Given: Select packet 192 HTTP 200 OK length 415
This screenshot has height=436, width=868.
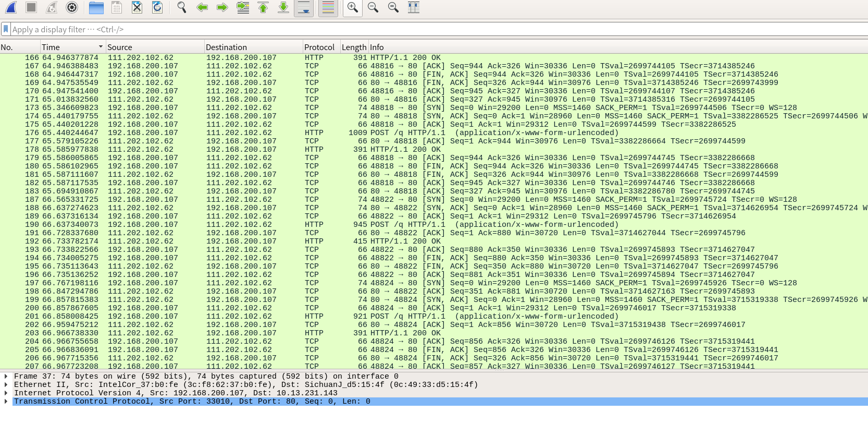Looking at the screenshot, I should (434, 241).
